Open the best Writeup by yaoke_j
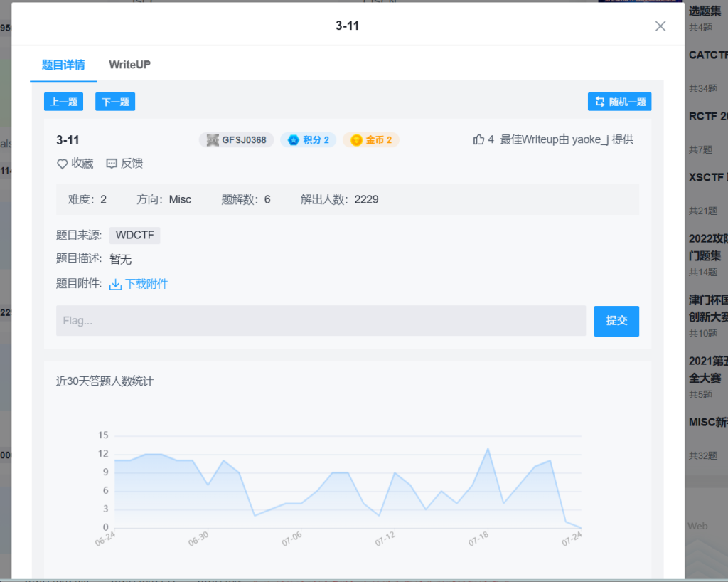728x582 pixels. click(x=567, y=140)
